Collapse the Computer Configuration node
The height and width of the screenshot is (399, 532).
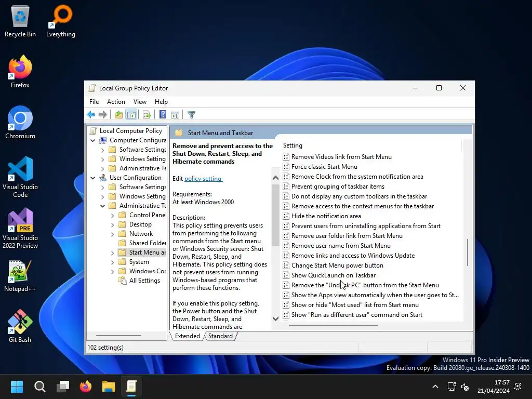(x=92, y=140)
